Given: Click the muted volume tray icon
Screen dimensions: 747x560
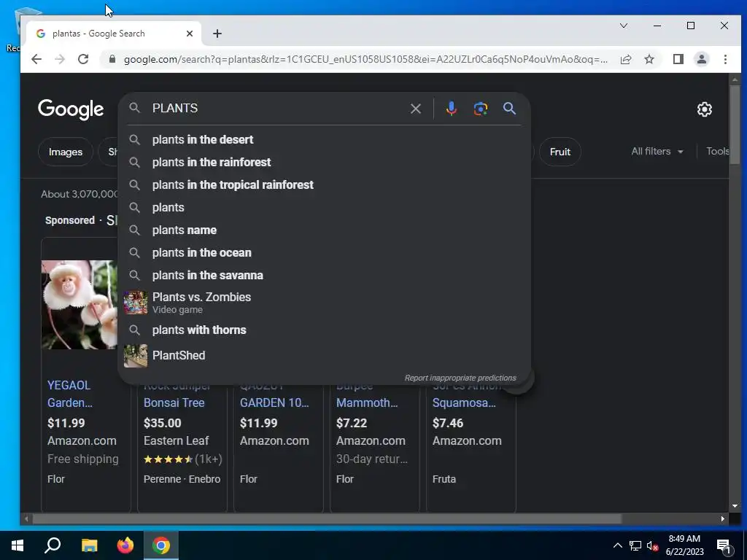Looking at the screenshot, I should (x=652, y=545).
